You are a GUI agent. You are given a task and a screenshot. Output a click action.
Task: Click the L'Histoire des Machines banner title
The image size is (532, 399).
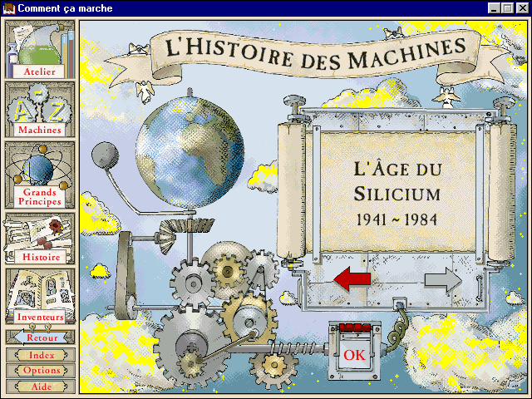click(316, 53)
